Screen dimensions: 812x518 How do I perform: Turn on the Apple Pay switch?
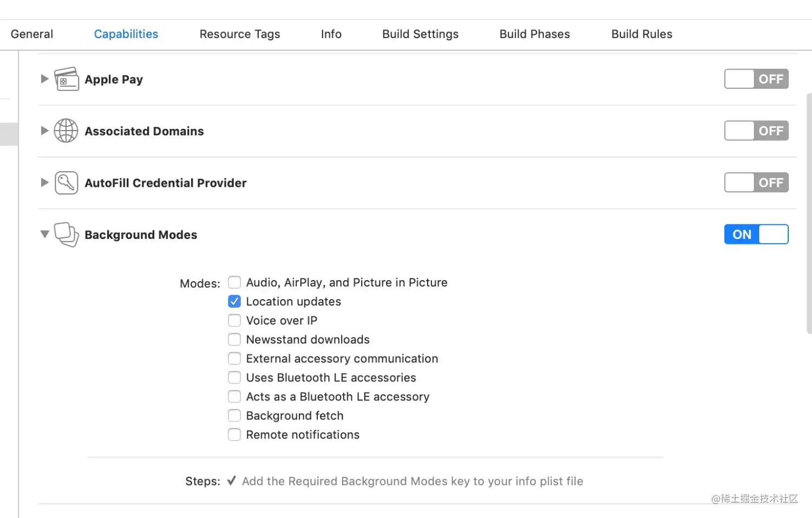[x=756, y=79]
